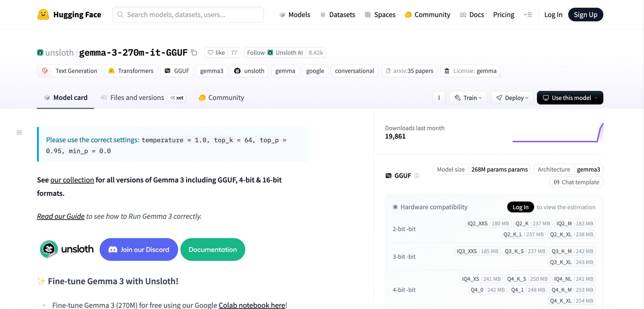Viewport: 644px width, 309px height.
Task: Expand Use this model dropdown
Action: (x=570, y=98)
